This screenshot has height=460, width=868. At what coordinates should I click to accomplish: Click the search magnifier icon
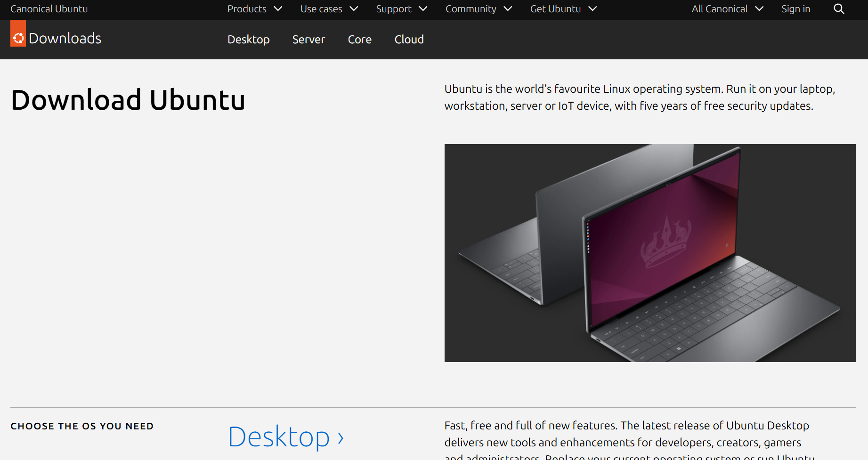click(839, 9)
